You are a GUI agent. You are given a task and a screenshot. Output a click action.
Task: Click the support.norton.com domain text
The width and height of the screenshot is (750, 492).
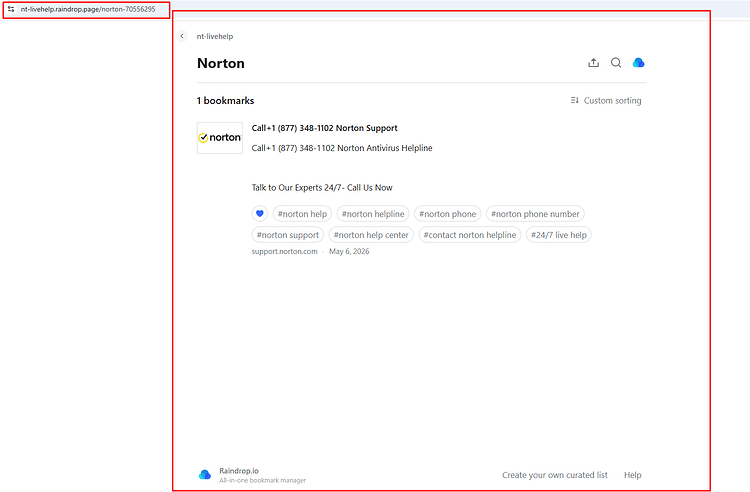285,251
